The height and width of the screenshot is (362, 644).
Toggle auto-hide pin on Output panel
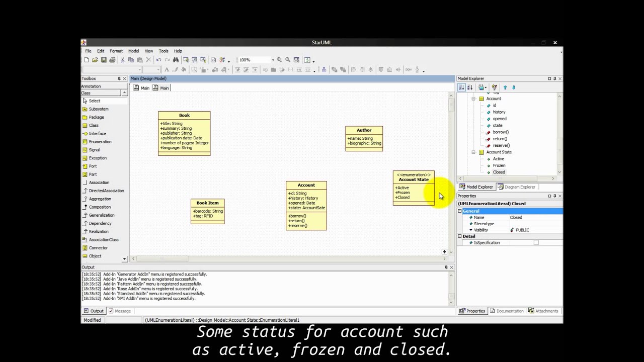(446, 267)
